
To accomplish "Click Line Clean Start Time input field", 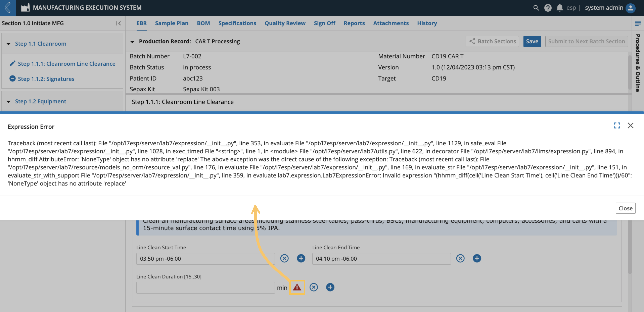I will (205, 258).
